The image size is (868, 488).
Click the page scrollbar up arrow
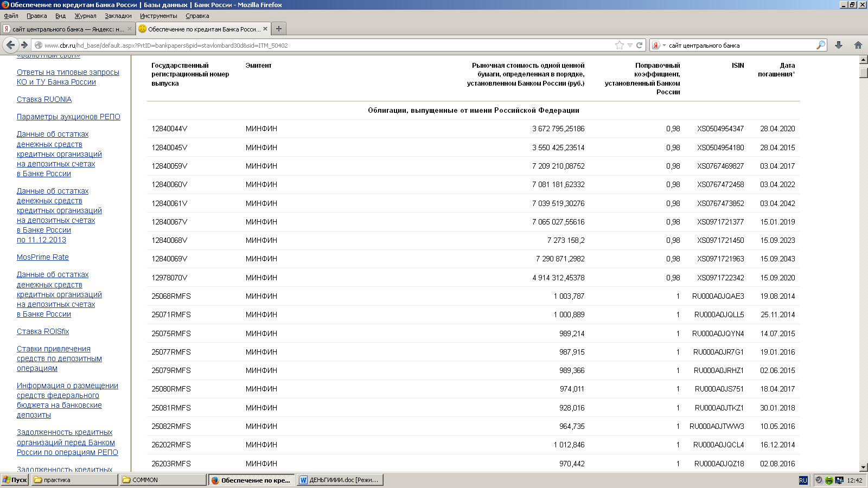click(x=864, y=60)
